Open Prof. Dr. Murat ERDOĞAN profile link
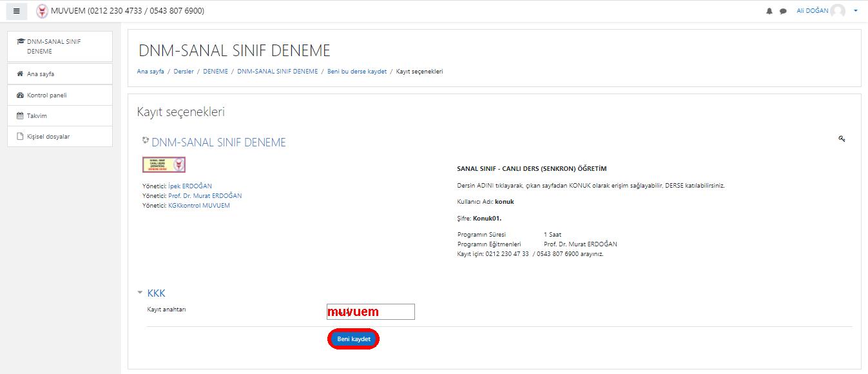This screenshot has height=374, width=868. tap(204, 195)
